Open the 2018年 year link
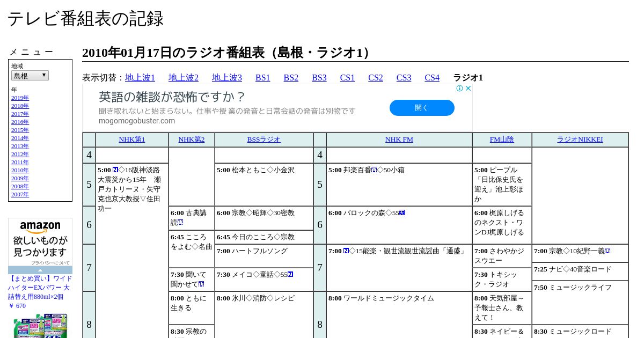This screenshot has height=338, width=644. tap(20, 106)
